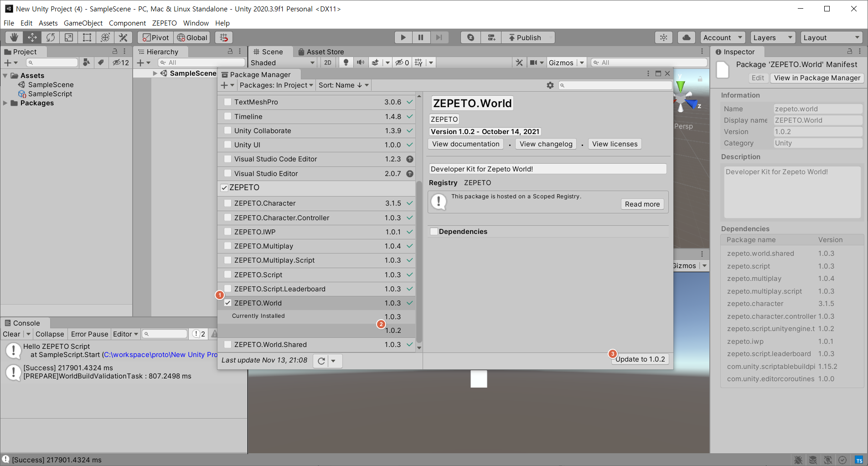Open Sort: Name dropdown
The width and height of the screenshot is (868, 466).
pos(344,85)
